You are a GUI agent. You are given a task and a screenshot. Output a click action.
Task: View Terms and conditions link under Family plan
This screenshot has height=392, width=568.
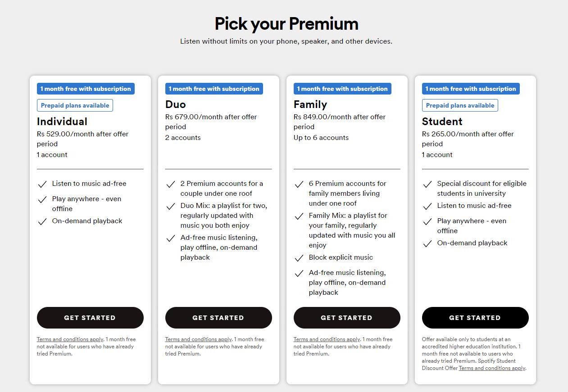(x=327, y=339)
